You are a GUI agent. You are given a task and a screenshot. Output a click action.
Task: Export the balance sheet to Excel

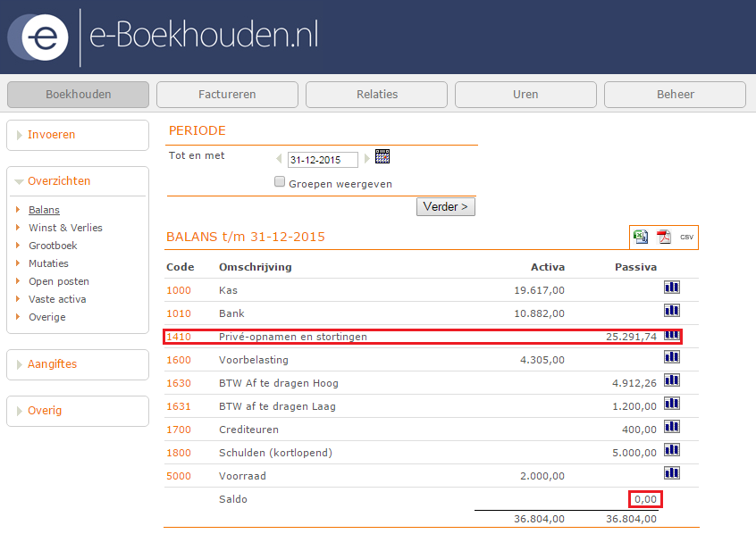[x=640, y=236]
